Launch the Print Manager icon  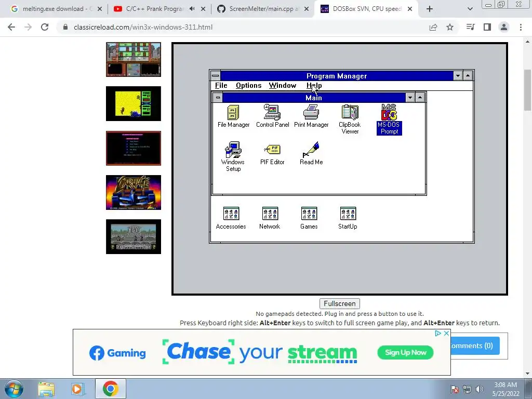click(x=311, y=116)
